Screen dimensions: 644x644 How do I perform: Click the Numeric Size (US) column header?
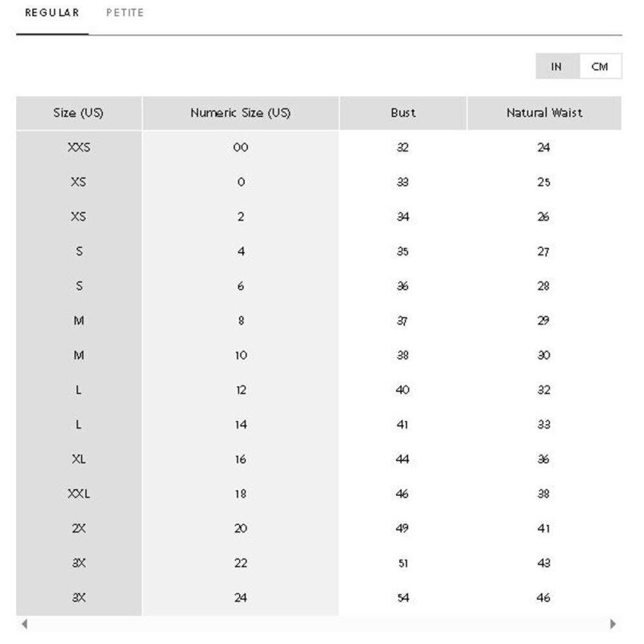241,113
